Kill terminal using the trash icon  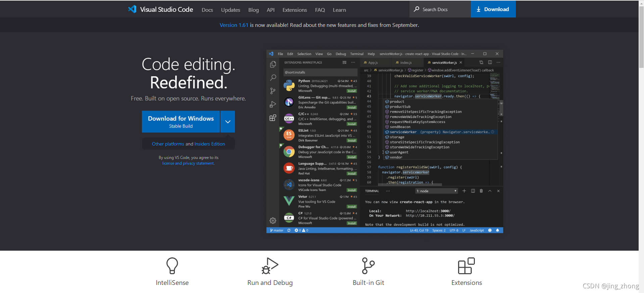click(481, 191)
